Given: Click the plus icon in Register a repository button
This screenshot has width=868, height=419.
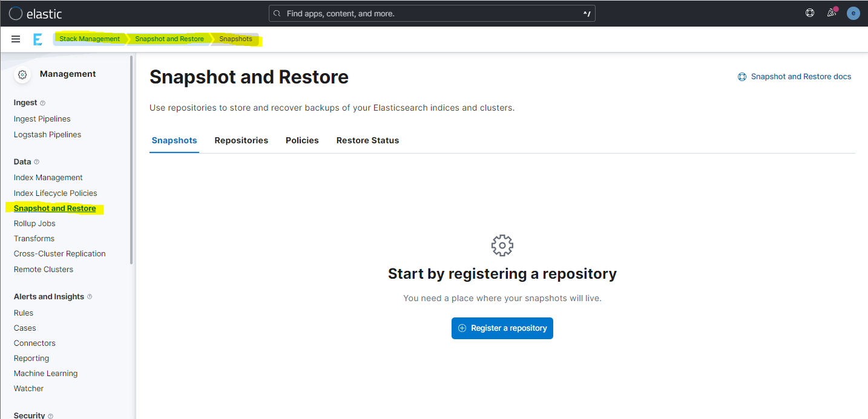Looking at the screenshot, I should coord(462,328).
